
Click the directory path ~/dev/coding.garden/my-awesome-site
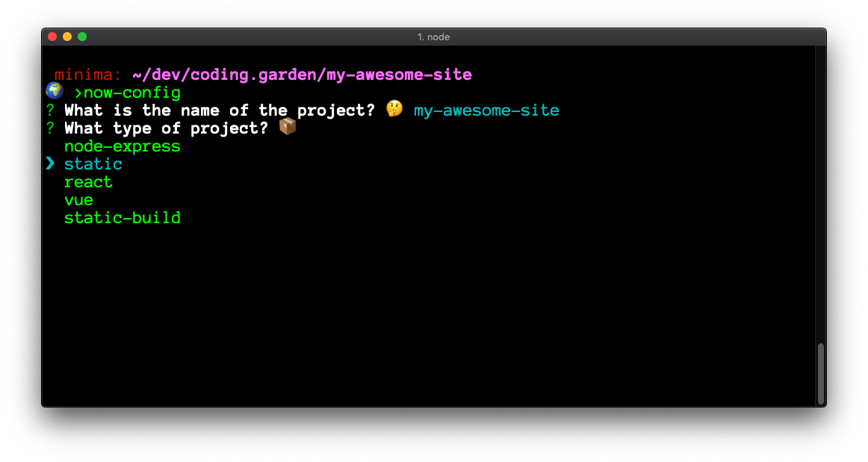tap(303, 75)
